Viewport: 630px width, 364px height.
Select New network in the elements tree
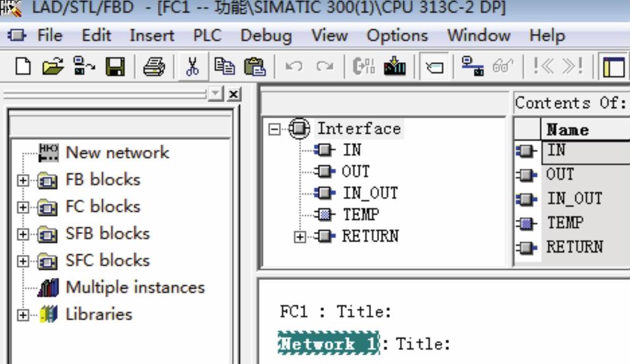[x=117, y=152]
